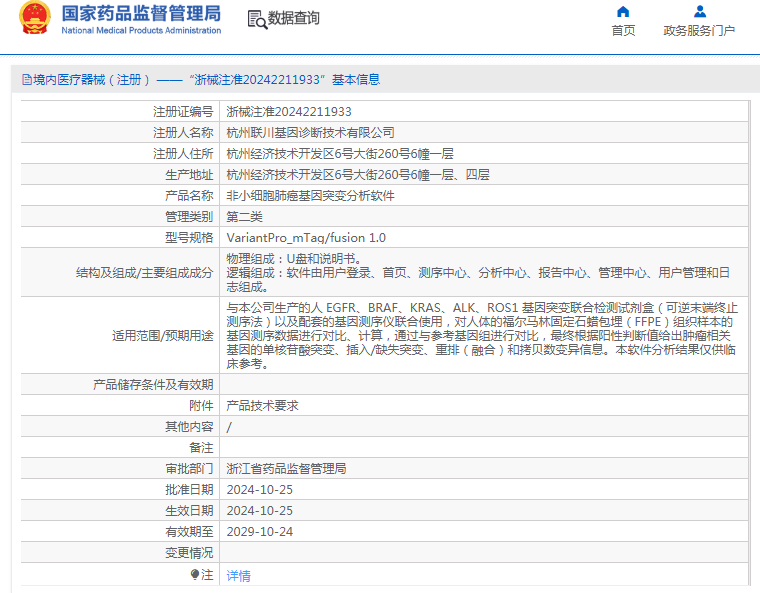
Task: Click the 批准日期 label
Action: (189, 490)
